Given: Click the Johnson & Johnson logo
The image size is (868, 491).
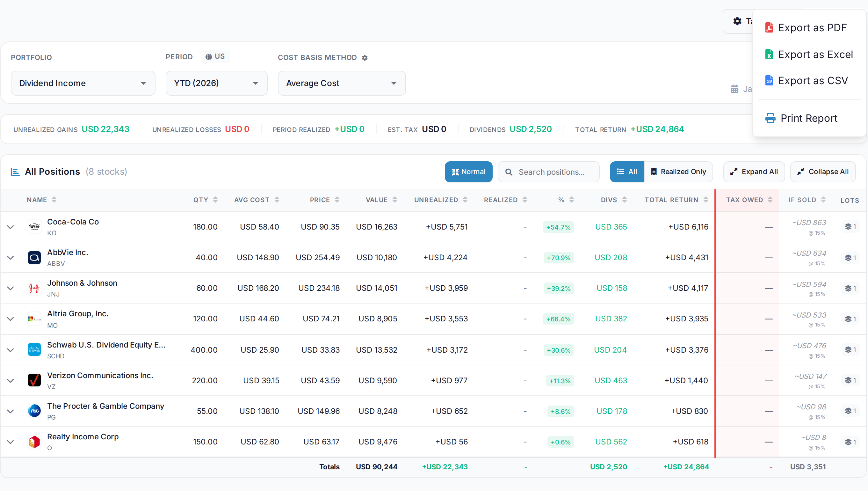Looking at the screenshot, I should (x=34, y=288).
